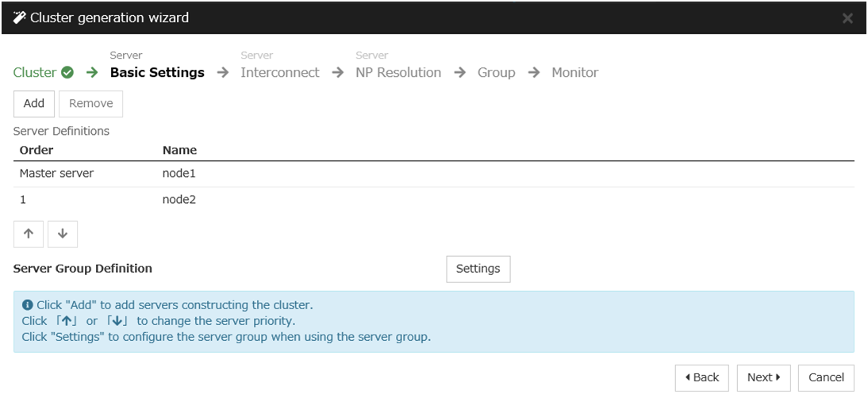The image size is (868, 394).
Task: Close the Cluster generation wizard
Action: pos(847,18)
